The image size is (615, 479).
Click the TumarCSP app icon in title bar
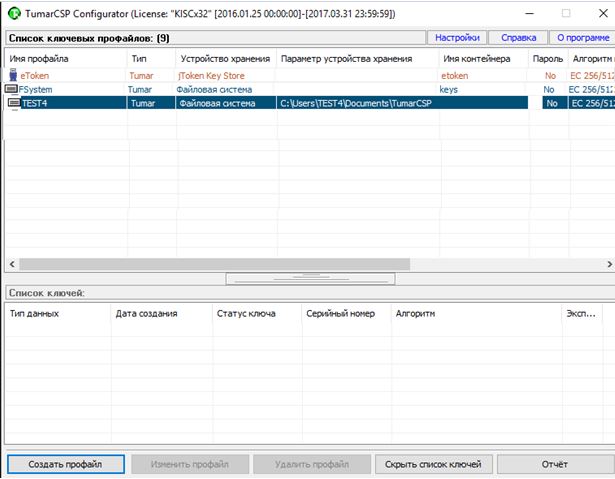pos(12,13)
